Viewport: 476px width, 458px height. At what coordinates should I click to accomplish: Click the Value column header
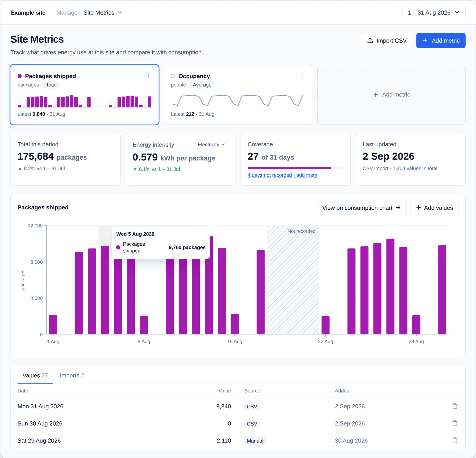225,391
